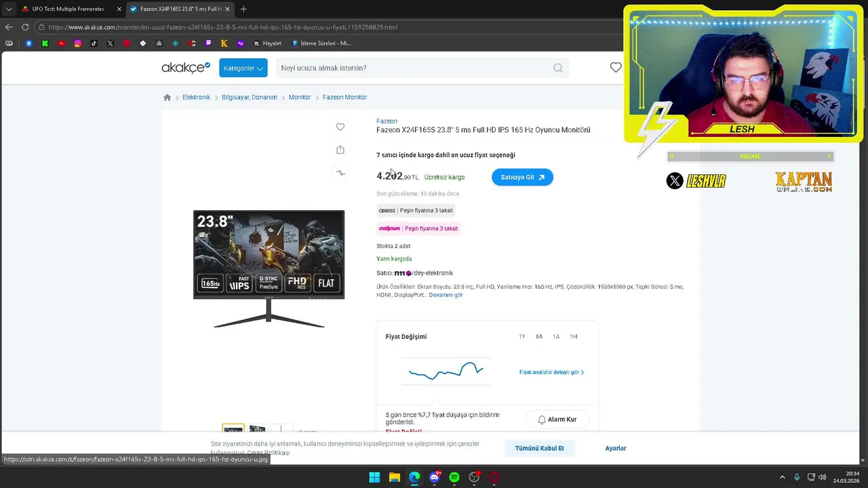Open the Fazeon Monitör breadcrumb link
Image resolution: width=868 pixels, height=488 pixels.
pyautogui.click(x=344, y=98)
